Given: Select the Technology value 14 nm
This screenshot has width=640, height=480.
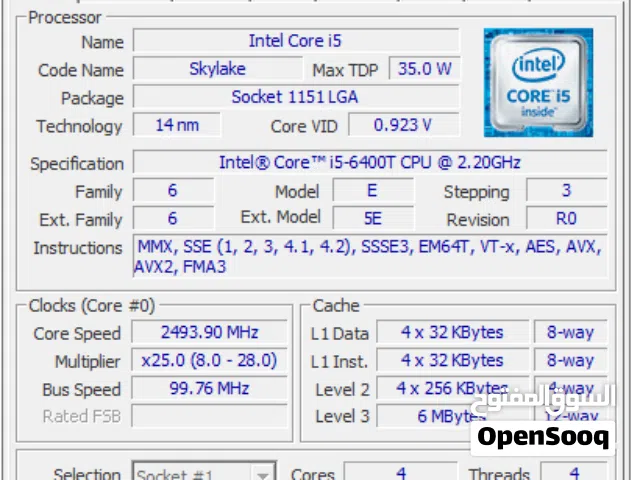Looking at the screenshot, I should 177,125.
